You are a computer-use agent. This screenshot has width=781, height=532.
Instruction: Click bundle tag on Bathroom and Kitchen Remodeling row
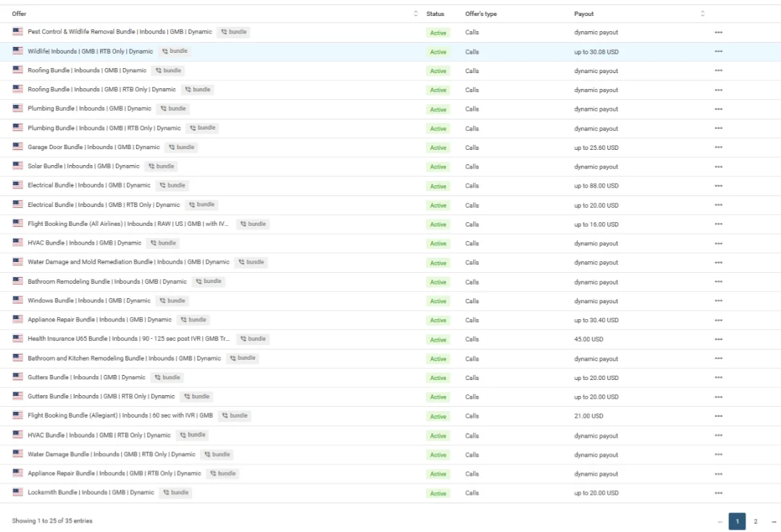click(x=243, y=358)
